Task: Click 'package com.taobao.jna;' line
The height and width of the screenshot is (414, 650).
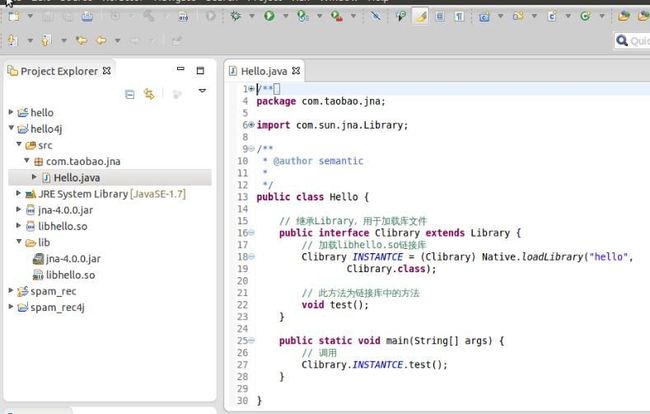Action: 321,101
